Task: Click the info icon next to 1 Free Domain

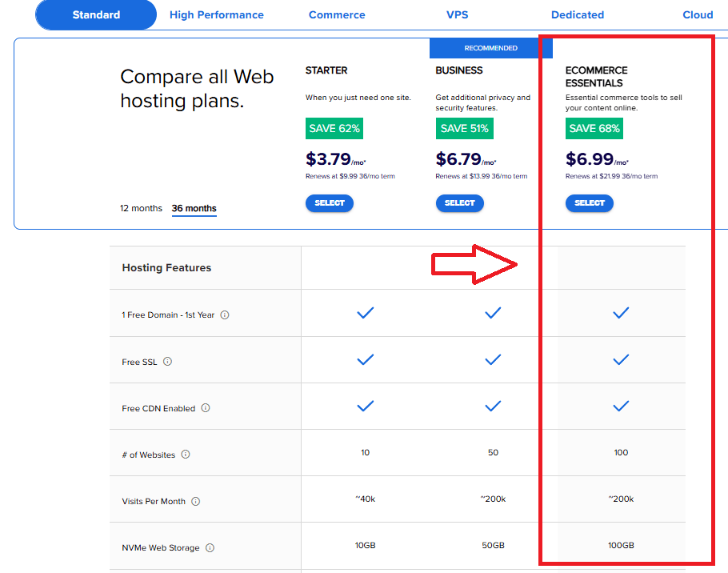Action: tap(225, 315)
